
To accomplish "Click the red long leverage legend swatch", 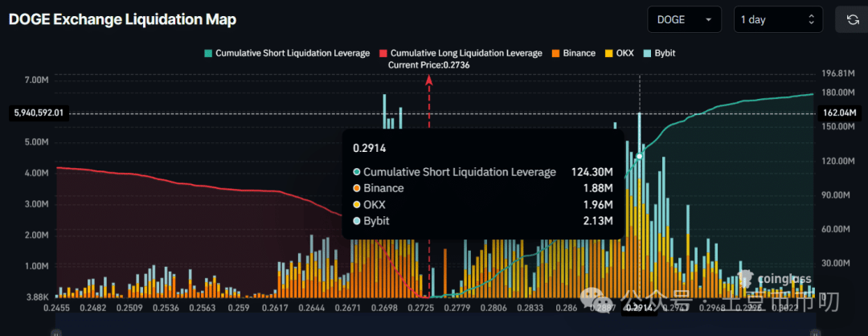I will [x=383, y=54].
